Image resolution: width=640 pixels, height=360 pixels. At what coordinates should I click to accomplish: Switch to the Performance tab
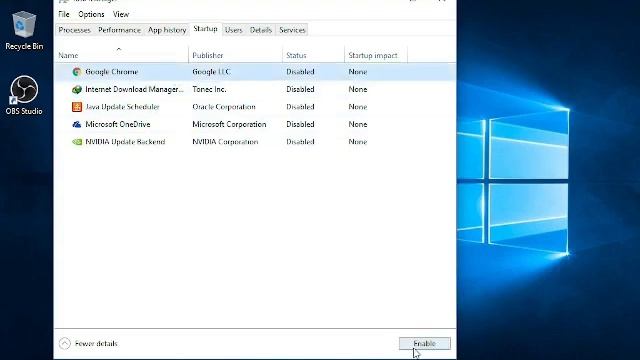[x=119, y=30]
